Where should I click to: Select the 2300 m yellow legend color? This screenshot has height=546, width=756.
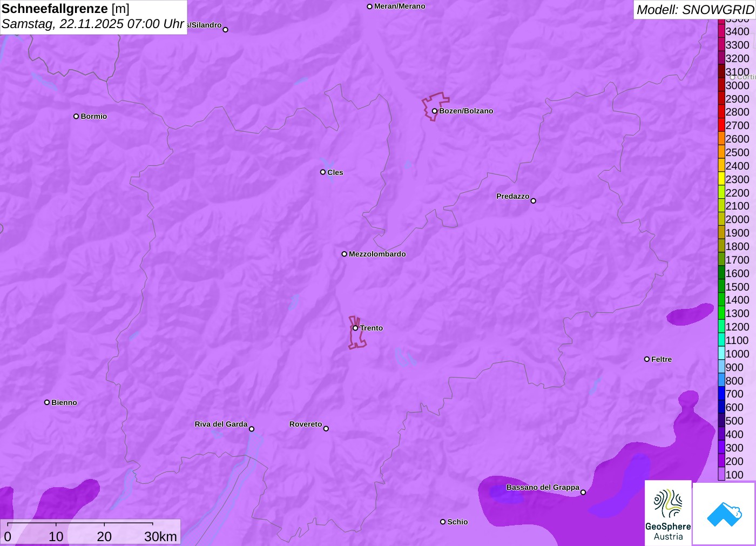click(721, 179)
